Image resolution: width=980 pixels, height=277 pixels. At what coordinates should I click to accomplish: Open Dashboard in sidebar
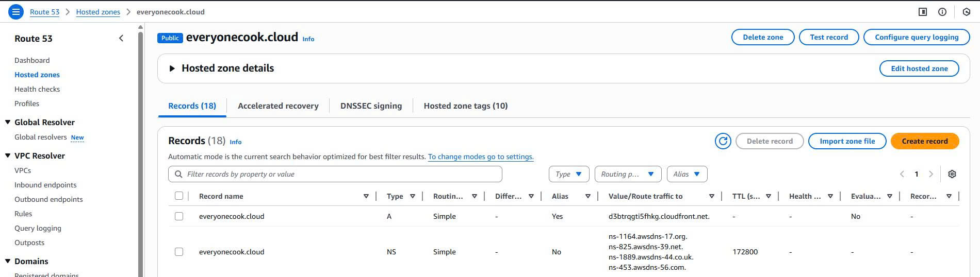pos(32,60)
